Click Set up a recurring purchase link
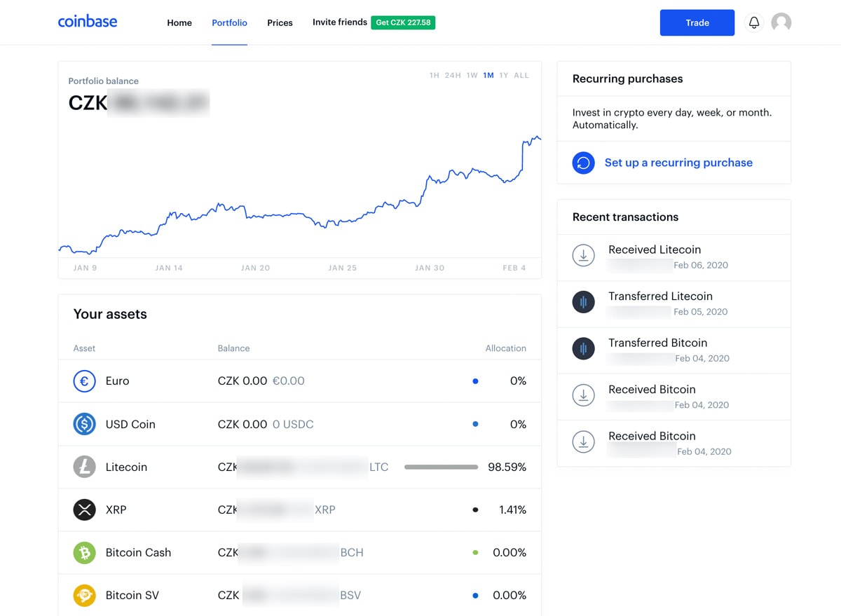Image resolution: width=841 pixels, height=616 pixels. pos(678,163)
